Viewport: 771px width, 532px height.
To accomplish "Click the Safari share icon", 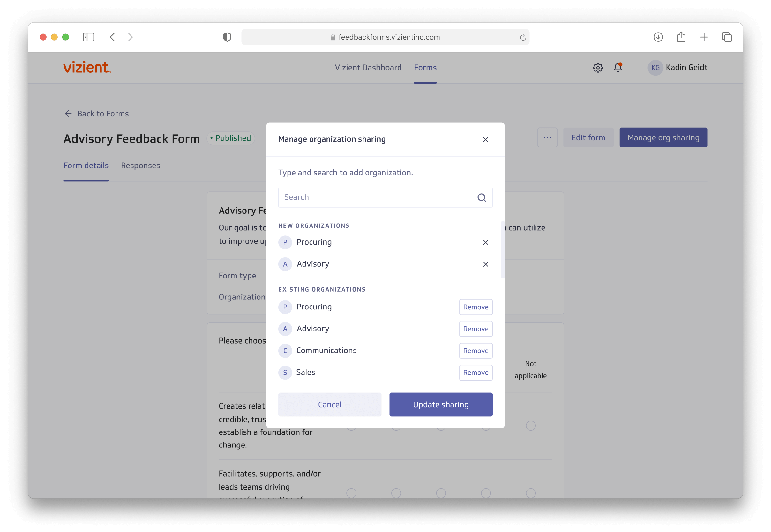I will point(681,37).
